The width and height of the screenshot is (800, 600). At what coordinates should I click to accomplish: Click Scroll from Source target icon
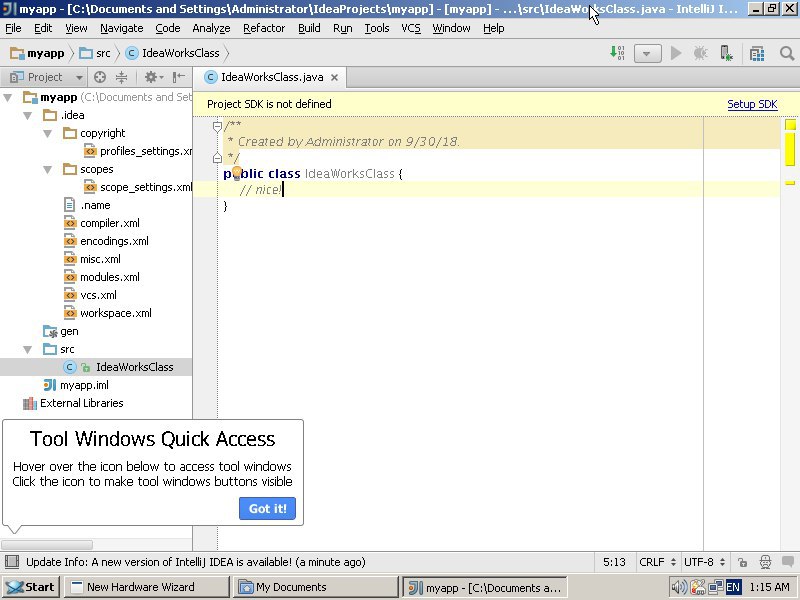[100, 77]
